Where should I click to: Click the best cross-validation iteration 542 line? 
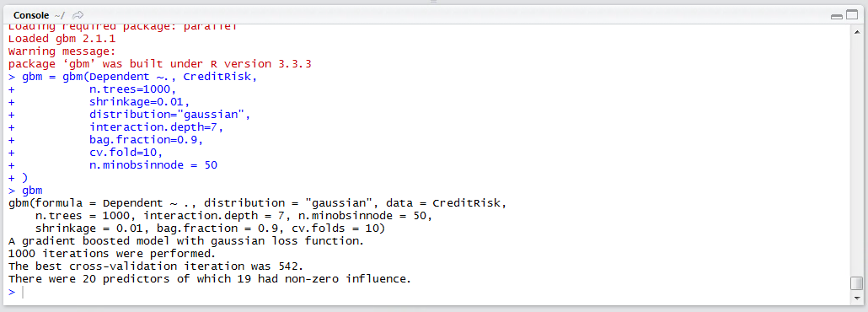tap(156, 266)
